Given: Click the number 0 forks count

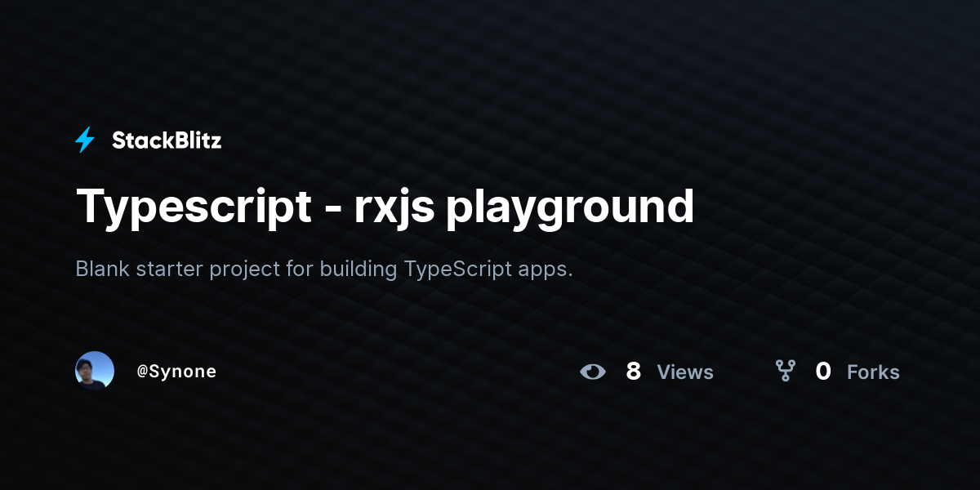Looking at the screenshot, I should (823, 372).
